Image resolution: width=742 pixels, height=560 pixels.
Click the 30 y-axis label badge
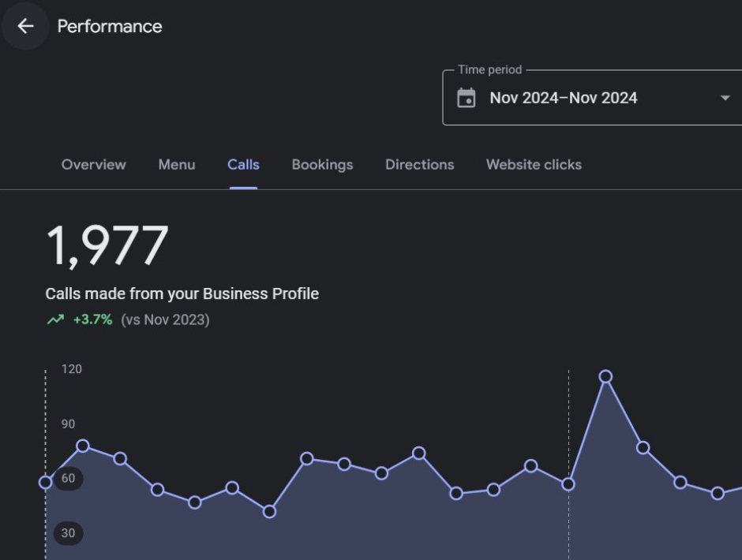(x=69, y=533)
